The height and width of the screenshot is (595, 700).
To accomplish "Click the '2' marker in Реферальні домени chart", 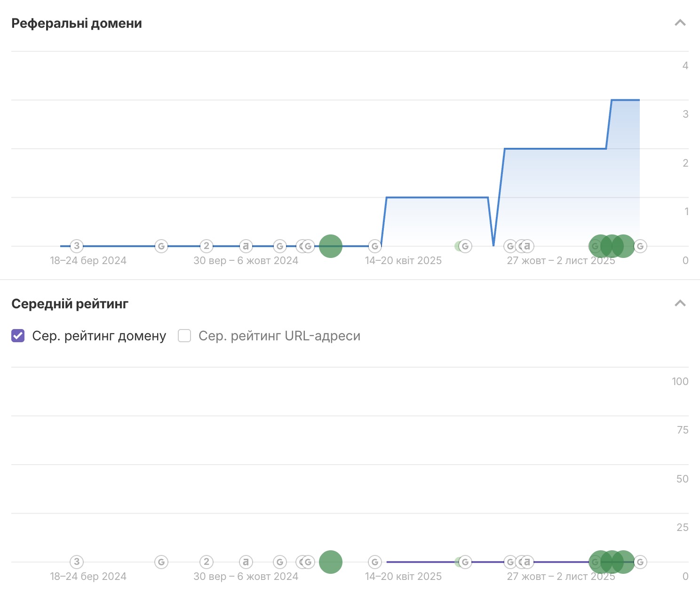I will click(206, 246).
